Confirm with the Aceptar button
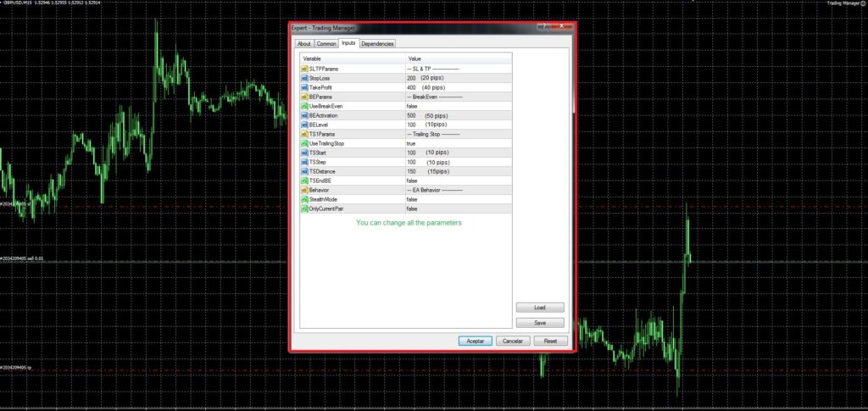Image resolution: width=868 pixels, height=411 pixels. click(x=476, y=342)
